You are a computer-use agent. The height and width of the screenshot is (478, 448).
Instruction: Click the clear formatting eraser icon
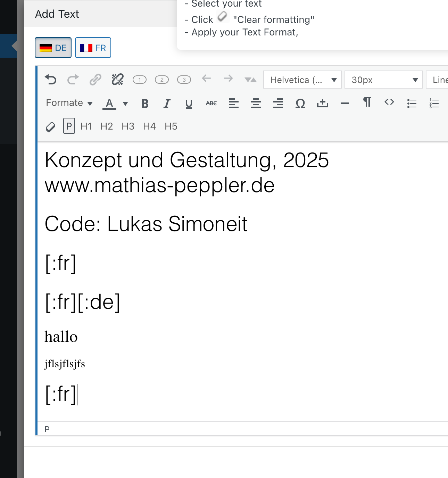tap(50, 127)
